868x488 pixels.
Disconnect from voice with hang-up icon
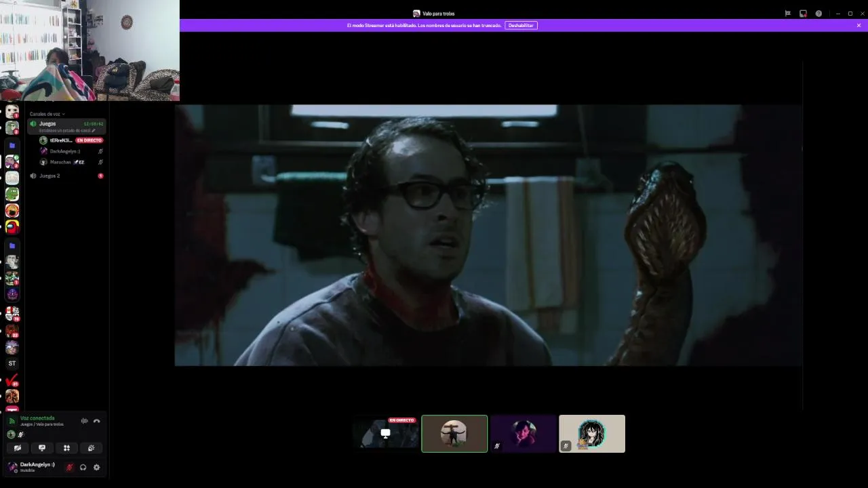point(96,421)
